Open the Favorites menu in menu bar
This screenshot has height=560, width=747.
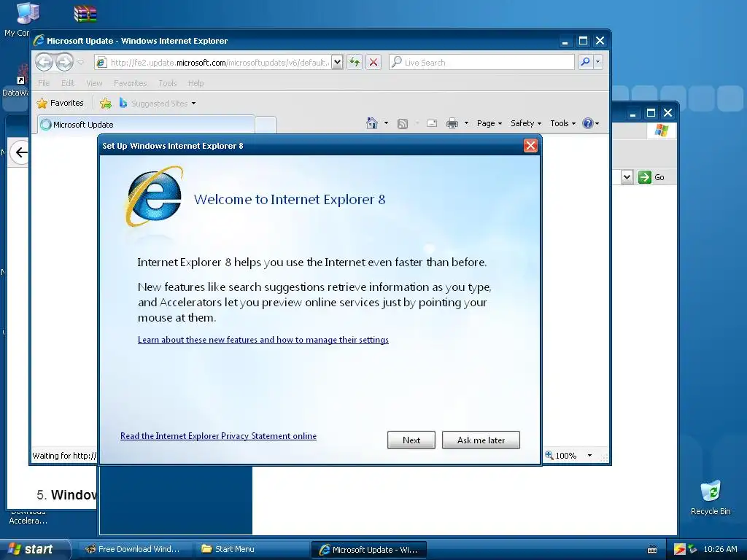pyautogui.click(x=130, y=83)
